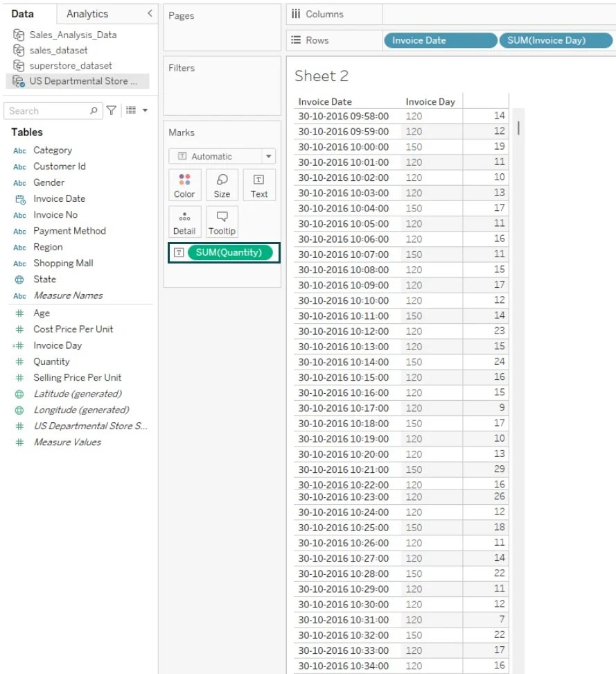
Task: Select the Measure Names field
Action: click(x=69, y=295)
